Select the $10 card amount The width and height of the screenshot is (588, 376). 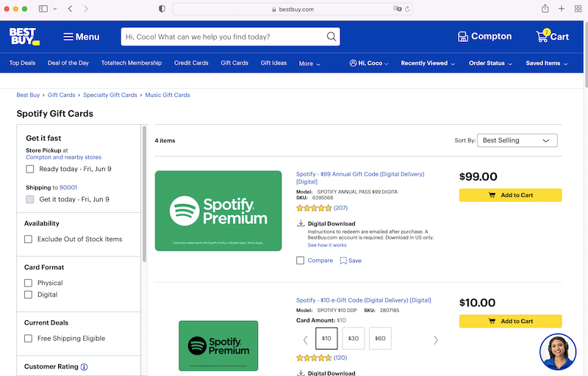click(326, 339)
